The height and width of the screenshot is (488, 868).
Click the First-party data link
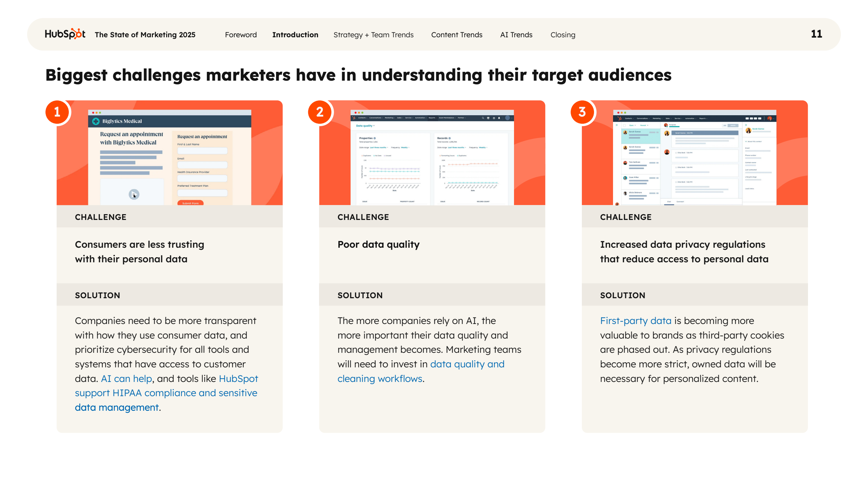tap(635, 321)
